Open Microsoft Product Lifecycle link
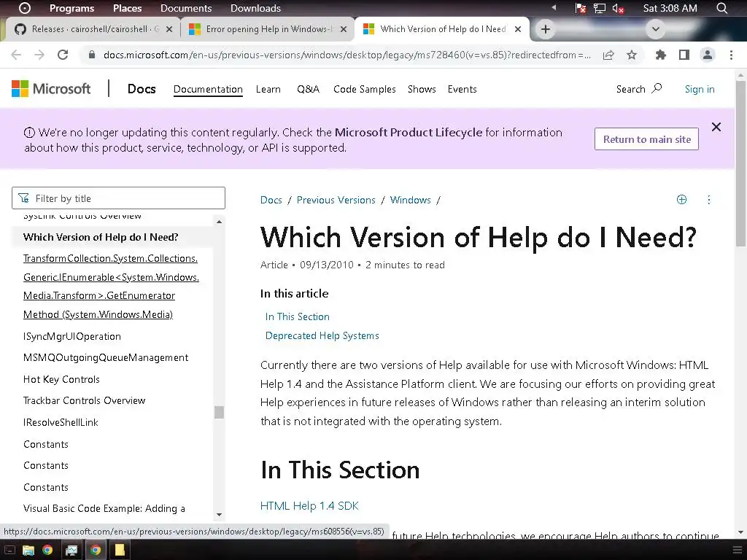This screenshot has height=560, width=747. [x=409, y=133]
